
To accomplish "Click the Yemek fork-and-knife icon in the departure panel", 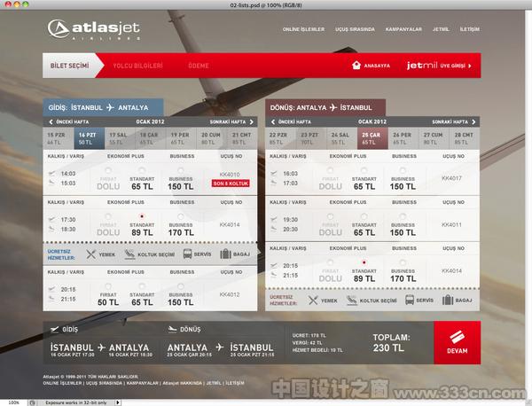I will click(90, 254).
